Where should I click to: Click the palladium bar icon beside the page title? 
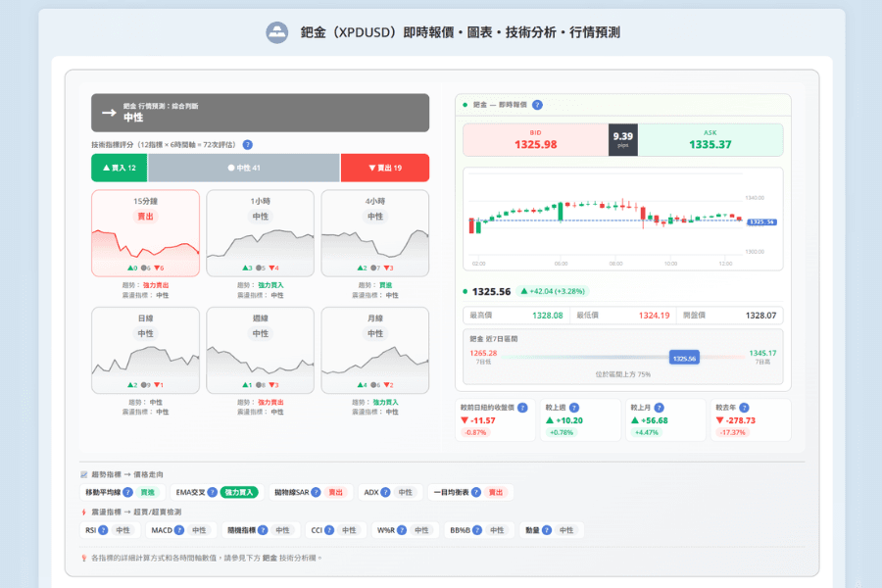(276, 32)
